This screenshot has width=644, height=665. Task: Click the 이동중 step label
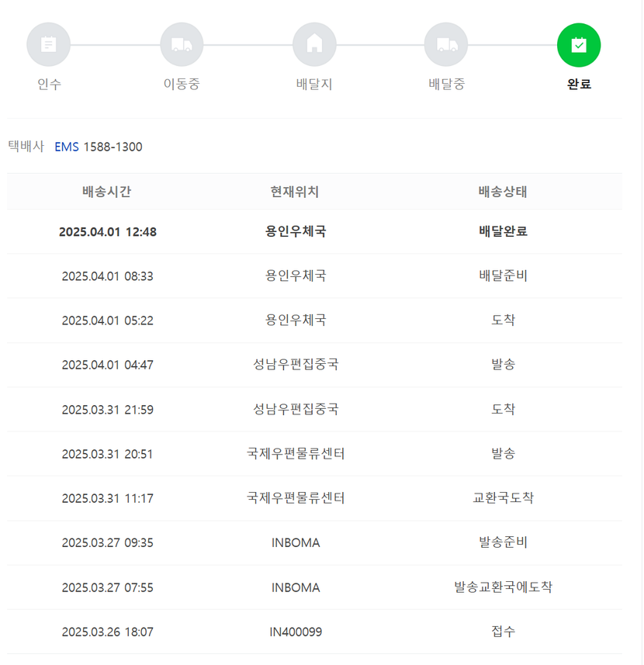[182, 84]
